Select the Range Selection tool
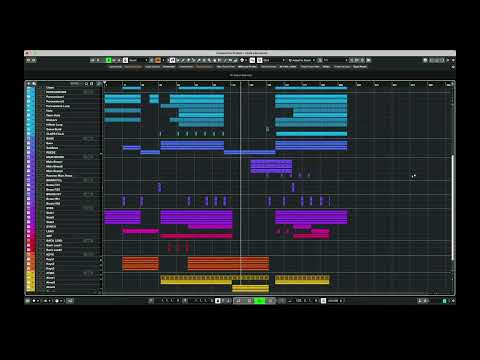480x360 pixels. click(178, 60)
